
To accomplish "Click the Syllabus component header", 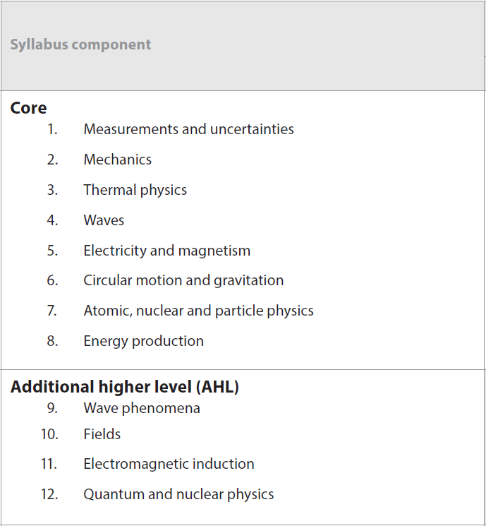I will click(80, 45).
